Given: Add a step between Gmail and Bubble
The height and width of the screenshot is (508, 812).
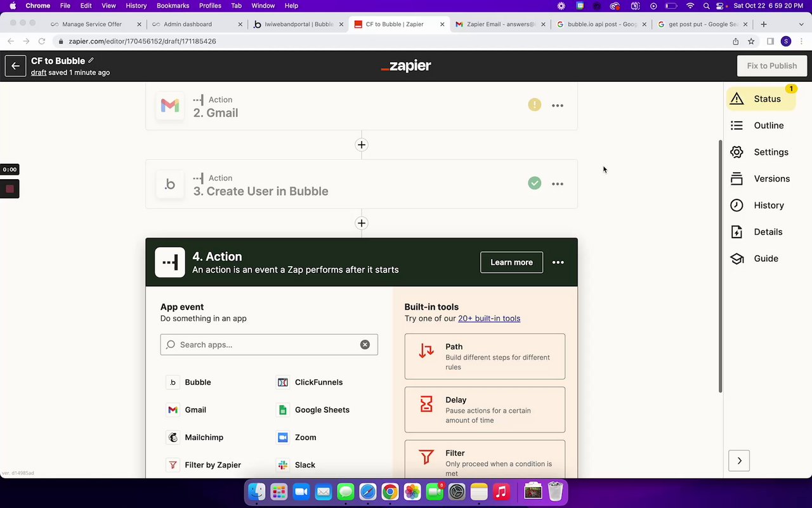Looking at the screenshot, I should pos(362,145).
